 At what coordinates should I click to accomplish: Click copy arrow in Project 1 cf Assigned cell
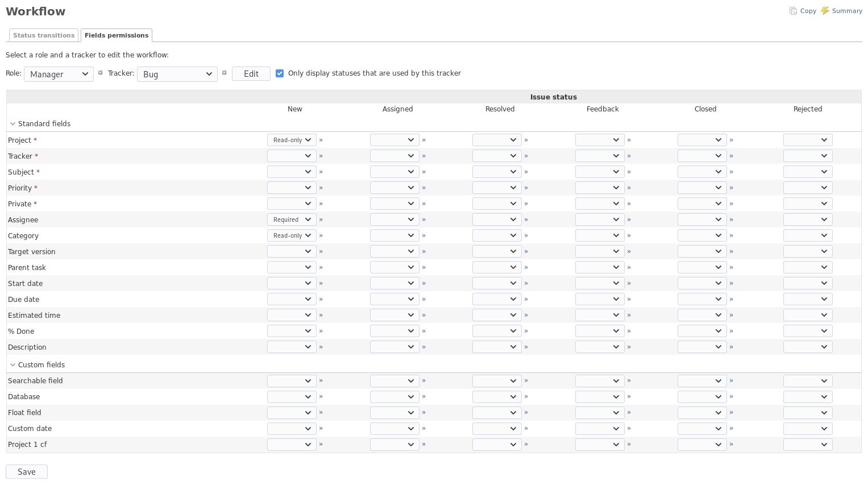tap(424, 444)
